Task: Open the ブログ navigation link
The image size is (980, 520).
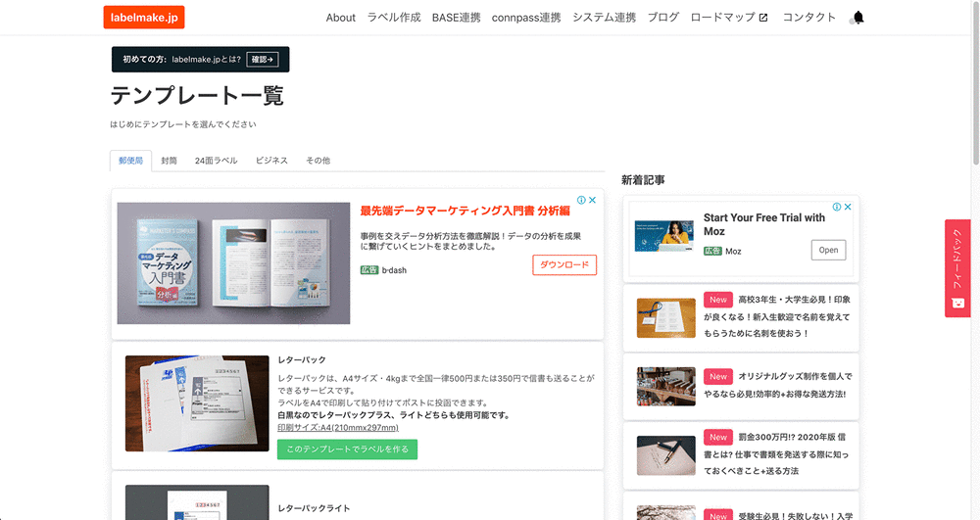Action: (663, 18)
